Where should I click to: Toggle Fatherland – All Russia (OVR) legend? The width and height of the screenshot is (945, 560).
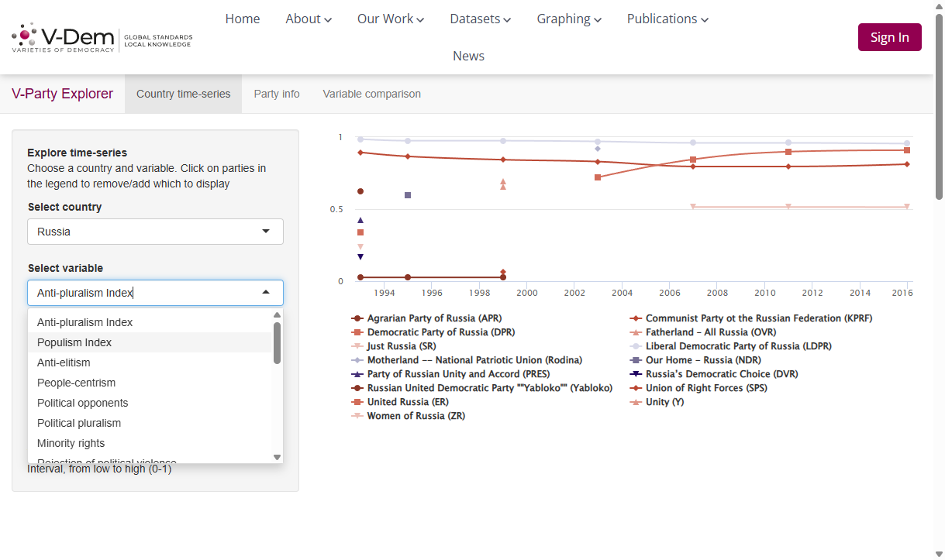tap(702, 332)
